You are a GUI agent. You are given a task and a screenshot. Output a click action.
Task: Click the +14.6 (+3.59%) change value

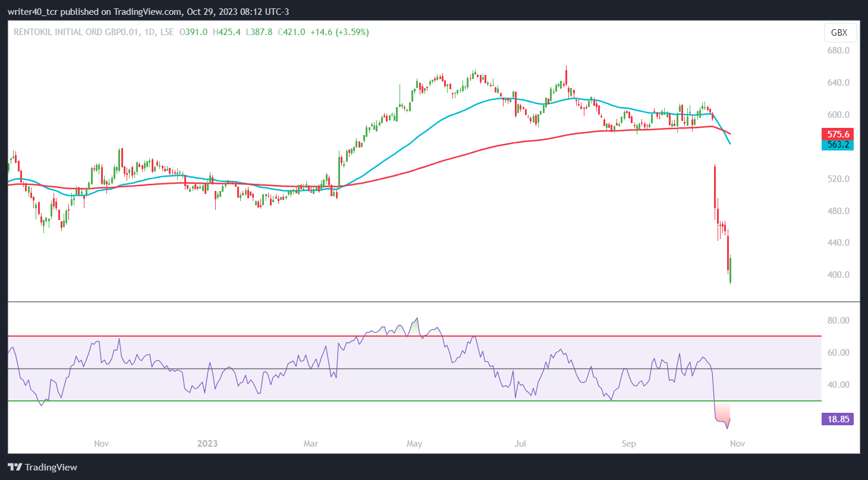click(x=339, y=32)
